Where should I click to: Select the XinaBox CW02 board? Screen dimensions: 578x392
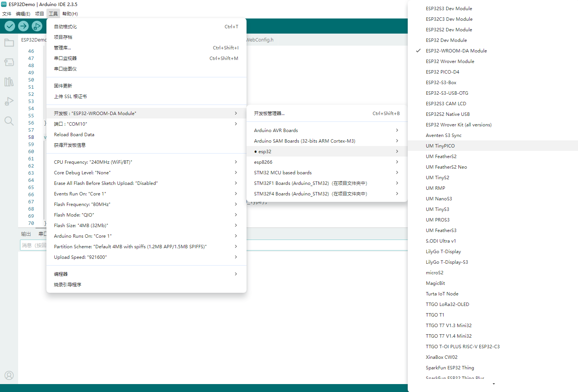coord(493,357)
